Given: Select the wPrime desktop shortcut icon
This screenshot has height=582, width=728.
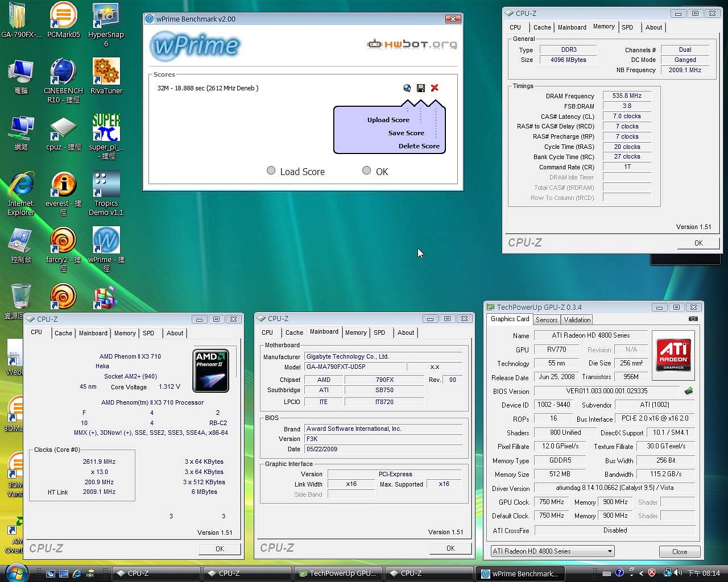Looking at the screenshot, I should tap(106, 250).
